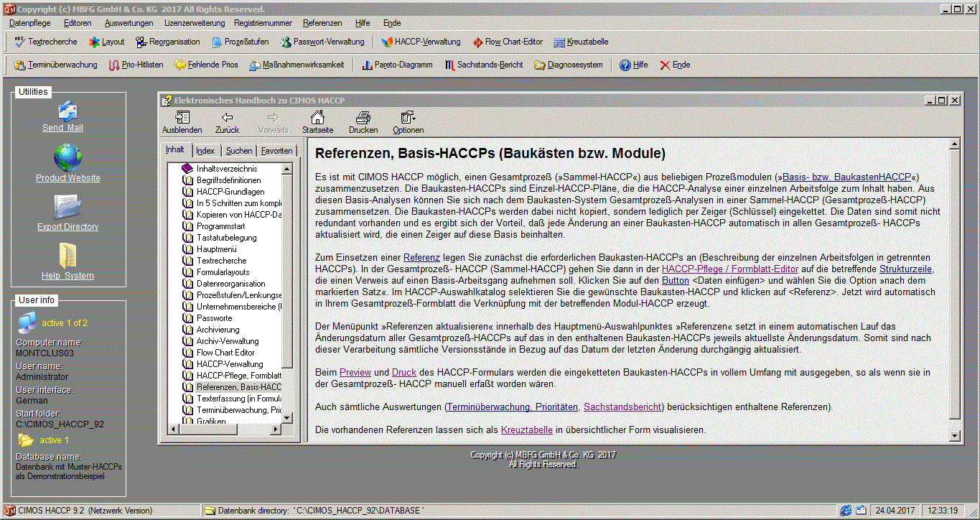Open the Lizenzerweiterung menu
Image resolution: width=980 pixels, height=520 pixels.
point(195,23)
